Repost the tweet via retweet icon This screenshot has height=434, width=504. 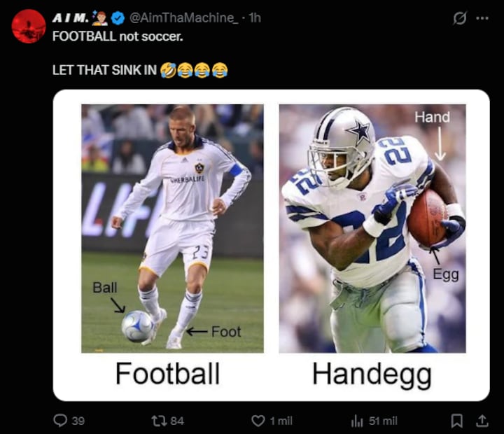[x=158, y=421]
